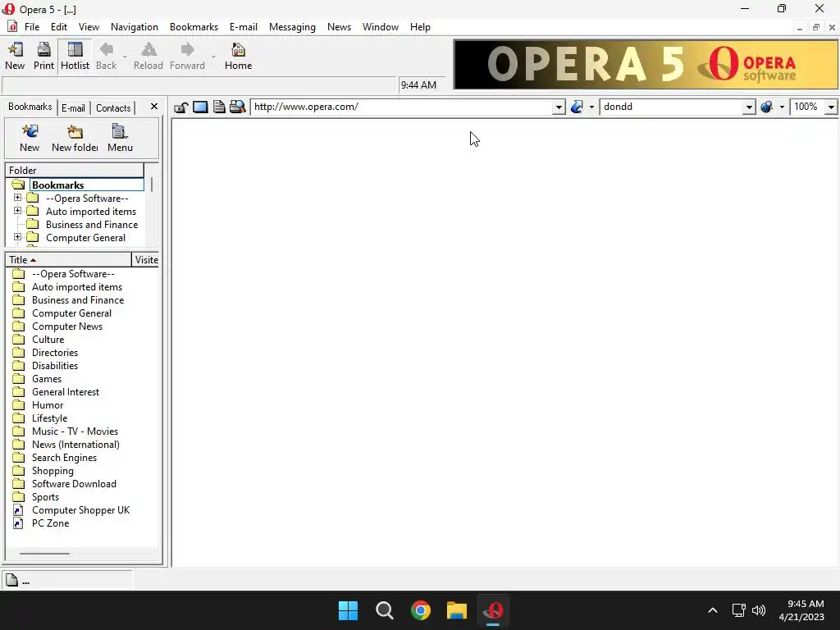Expand Auto imported items tree folder
This screenshot has height=630, width=840.
pos(18,211)
